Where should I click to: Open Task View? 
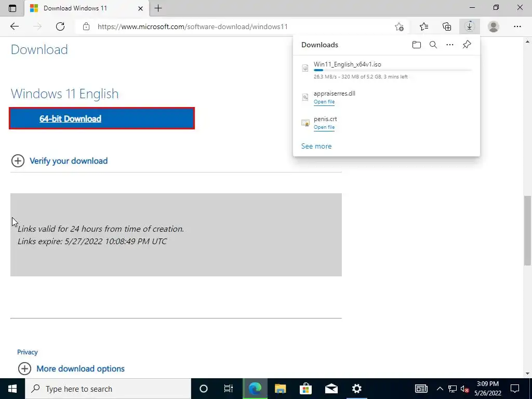[x=229, y=389]
